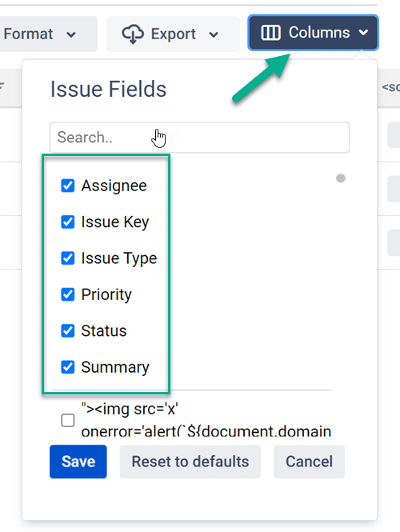400x532 pixels.
Task: Click the Export menu label
Action: pyautogui.click(x=174, y=34)
